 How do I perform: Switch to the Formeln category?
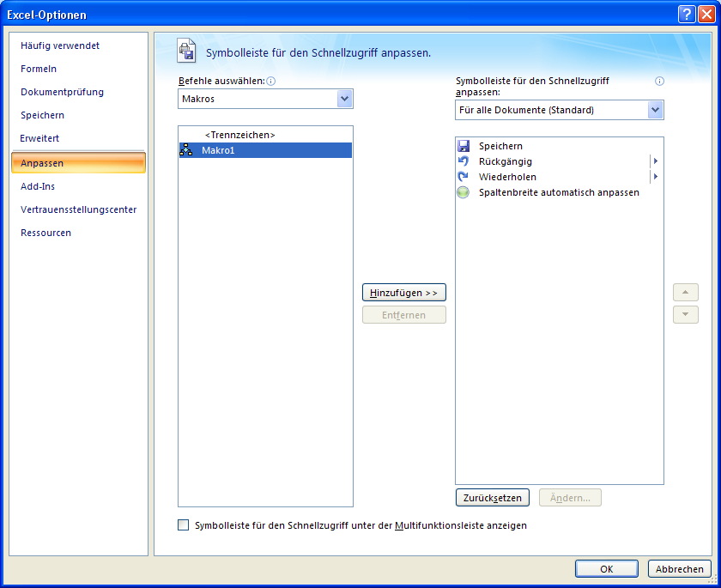pyautogui.click(x=39, y=69)
